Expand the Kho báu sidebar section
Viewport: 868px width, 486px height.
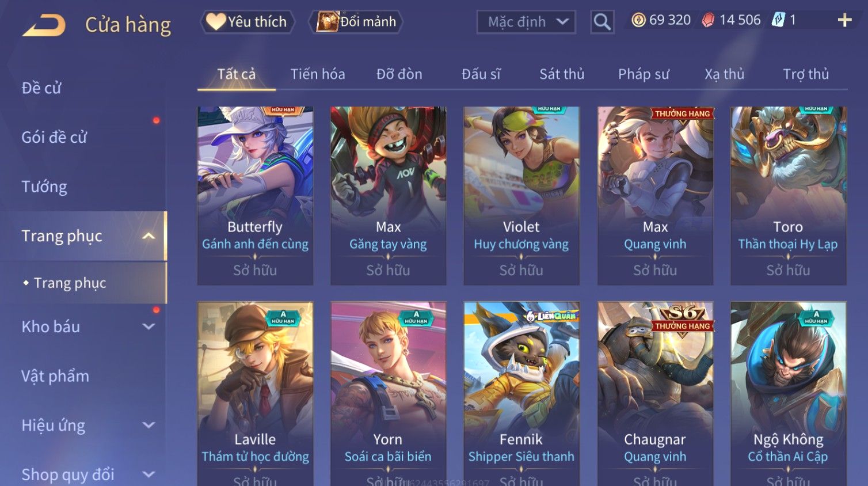click(149, 326)
